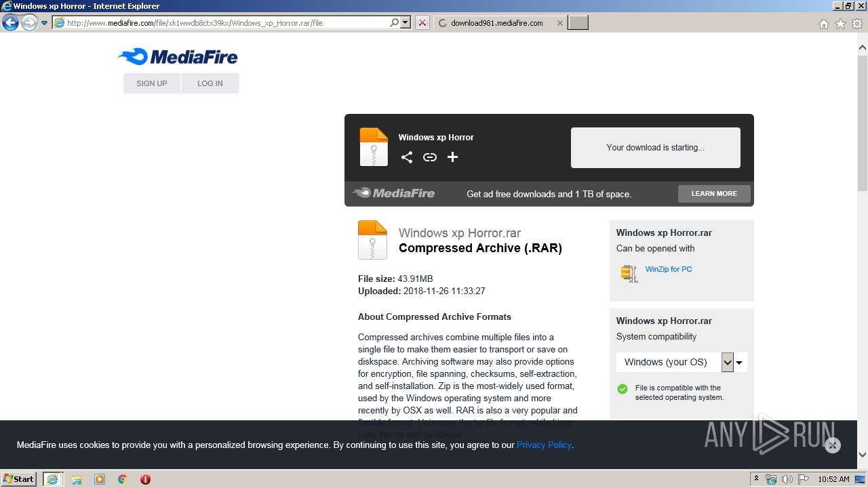
Task: Click the Home icon in Internet Explorer
Action: click(823, 24)
